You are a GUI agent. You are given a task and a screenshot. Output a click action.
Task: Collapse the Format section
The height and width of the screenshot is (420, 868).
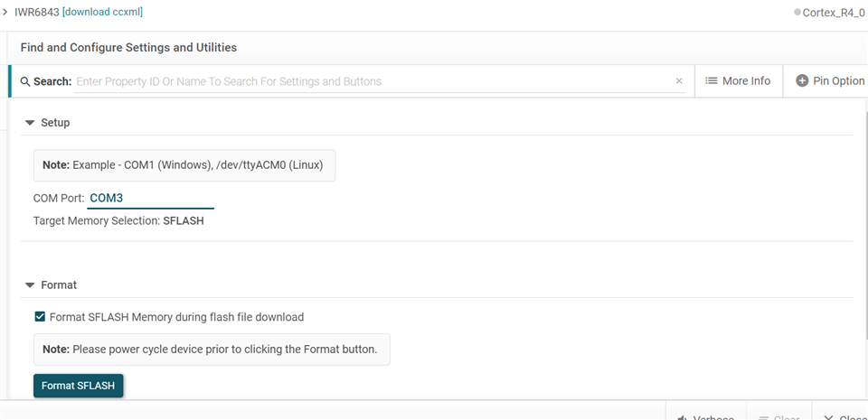pos(30,285)
